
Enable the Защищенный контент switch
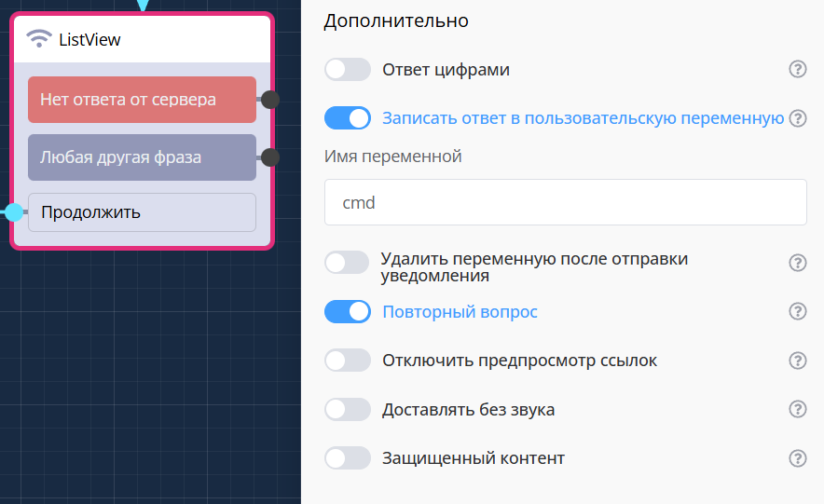pos(348,458)
